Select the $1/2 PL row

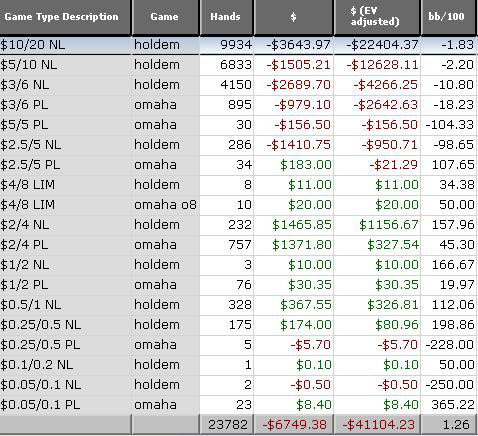(x=238, y=285)
